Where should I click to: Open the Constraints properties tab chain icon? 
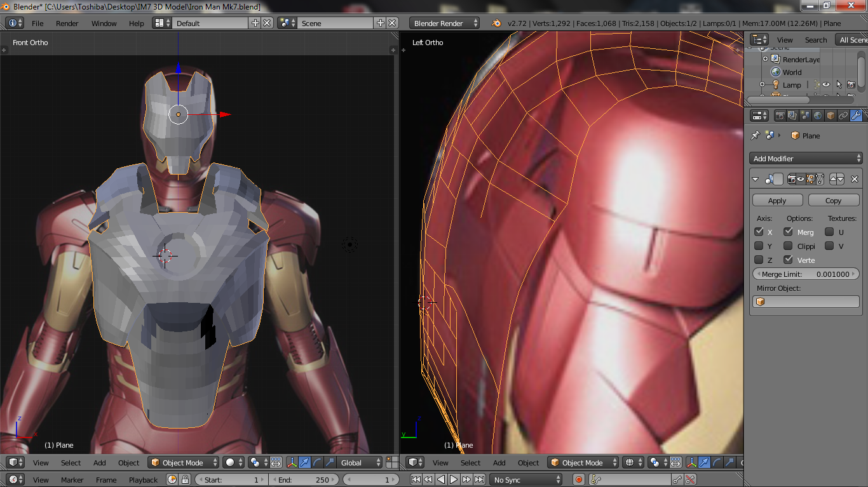tap(843, 116)
